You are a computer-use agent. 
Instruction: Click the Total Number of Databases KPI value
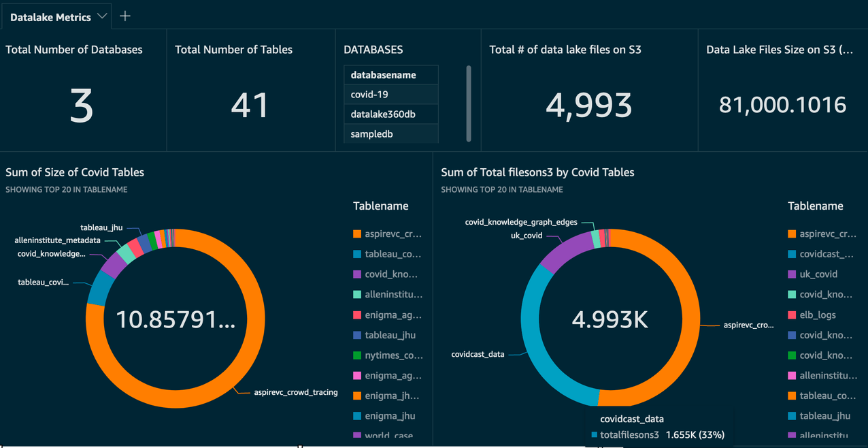click(x=81, y=106)
